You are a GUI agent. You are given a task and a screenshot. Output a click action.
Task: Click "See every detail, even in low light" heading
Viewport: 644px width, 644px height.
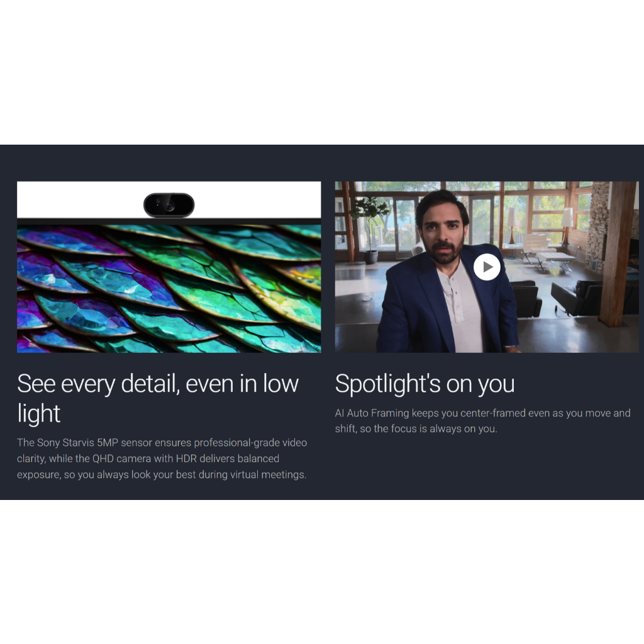[x=158, y=398]
